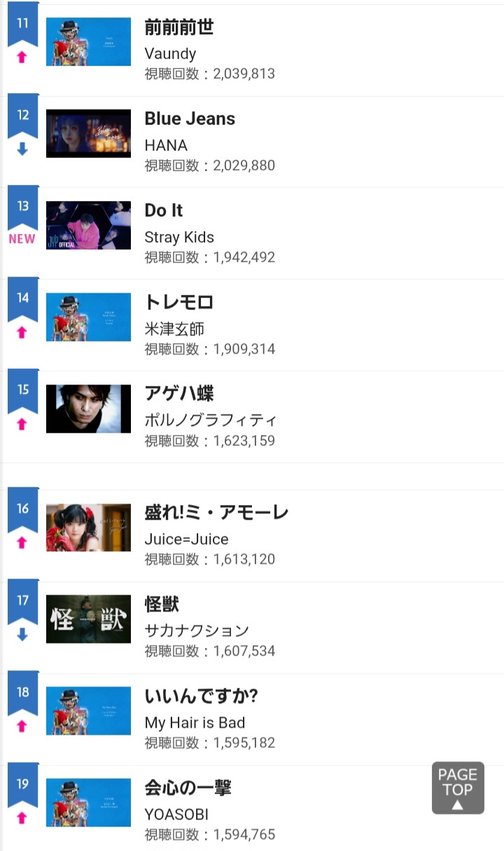
Task: Click the PAGE TOP button
Action: pyautogui.click(x=458, y=788)
